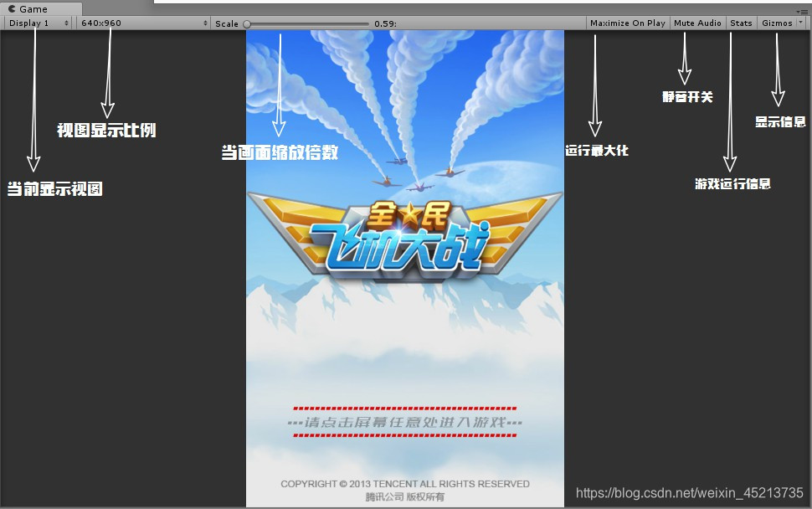Viewport: 812px width, 509px height.
Task: Toggle the Stats overlay
Action: tap(741, 23)
